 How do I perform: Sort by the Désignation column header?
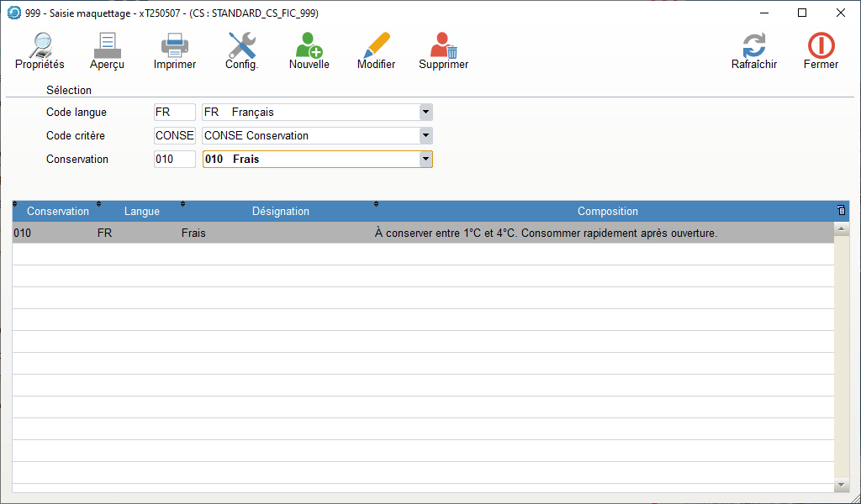click(x=280, y=212)
